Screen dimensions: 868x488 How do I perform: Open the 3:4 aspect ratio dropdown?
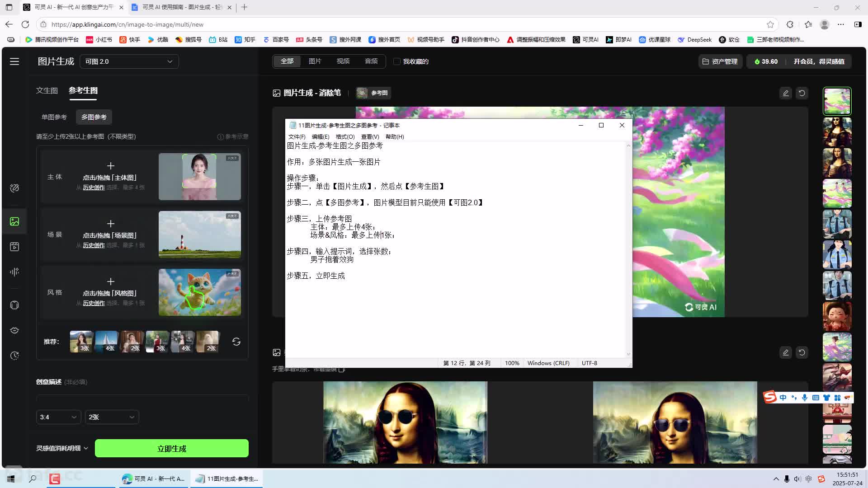58,417
